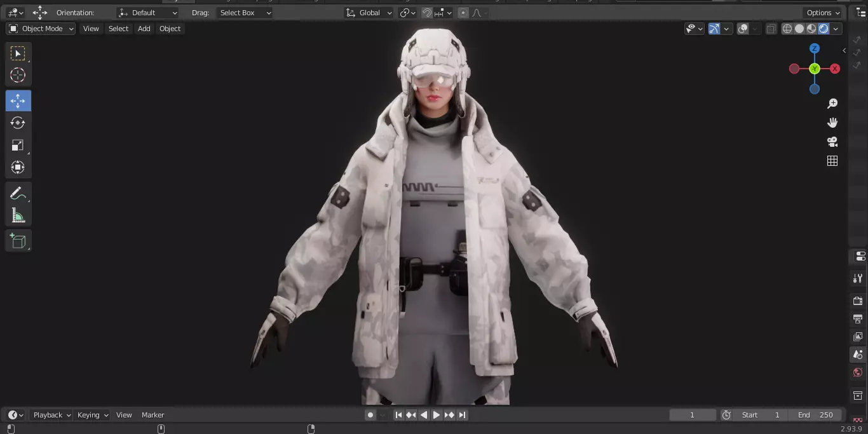Select the Scale tool
This screenshot has width=868, height=434.
pos(18,145)
